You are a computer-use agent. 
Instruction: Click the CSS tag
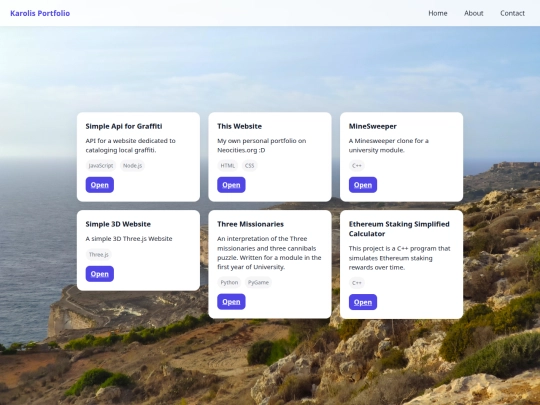click(249, 166)
